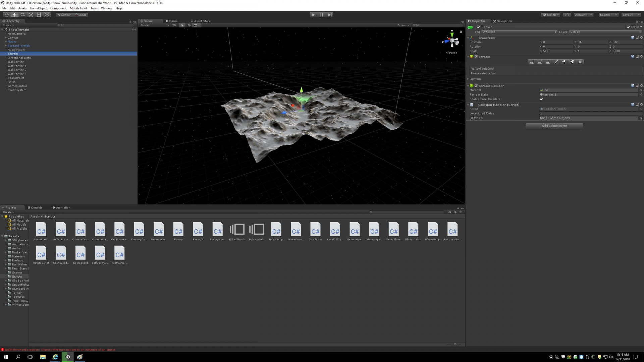Open the Component menu
Image resolution: width=644 pixels, height=362 pixels.
pos(58,8)
